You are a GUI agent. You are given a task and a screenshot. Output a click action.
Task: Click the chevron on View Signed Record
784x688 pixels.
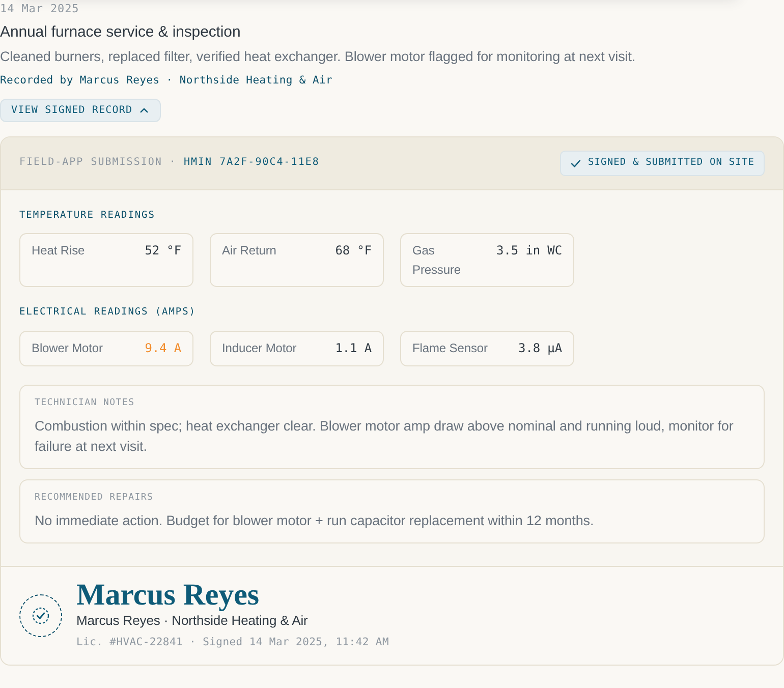pos(144,110)
